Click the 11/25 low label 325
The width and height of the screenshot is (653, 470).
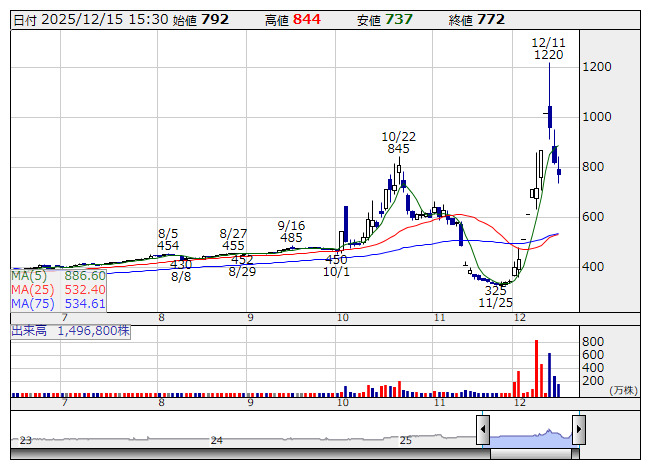(495, 290)
